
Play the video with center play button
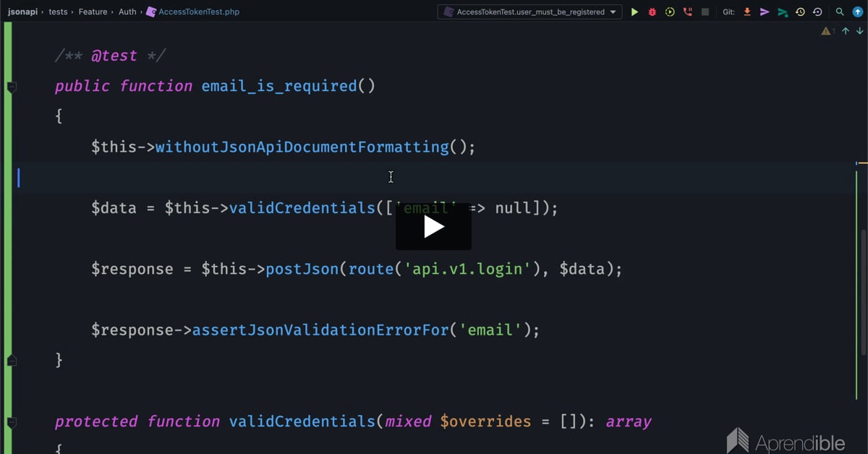tap(433, 227)
